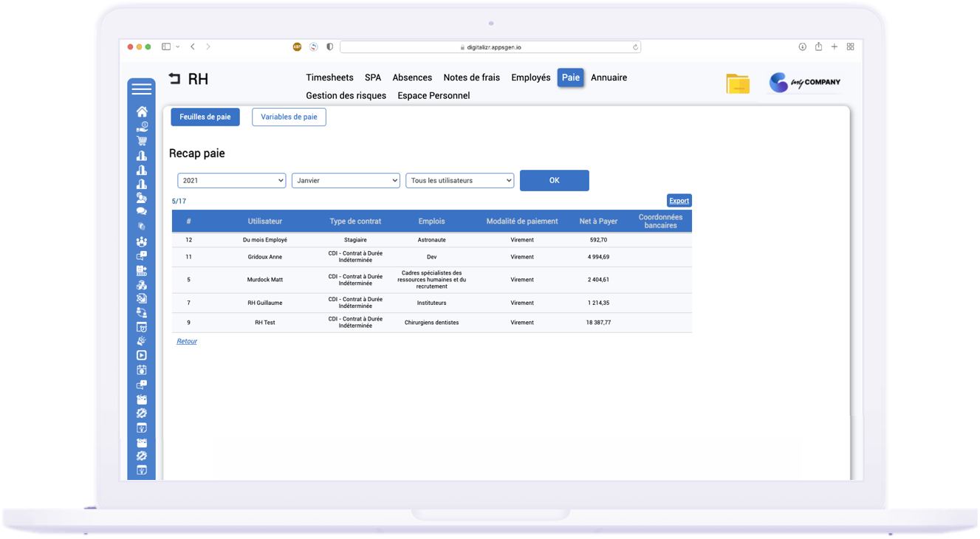Open the year dropdown showing 2021
This screenshot has width=980, height=539.
(231, 180)
